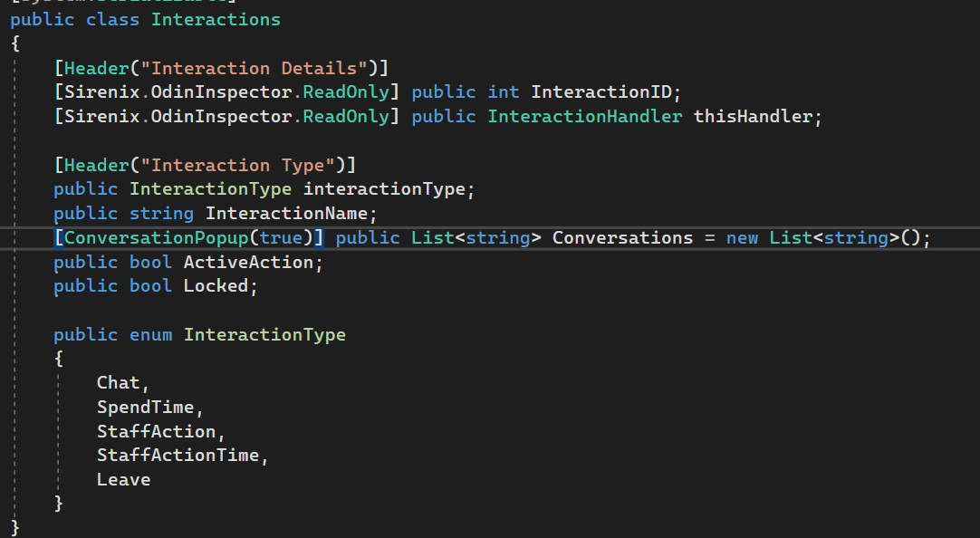Viewport: 980px width, 538px height.
Task: Click the 'new' keyword
Action: click(742, 238)
